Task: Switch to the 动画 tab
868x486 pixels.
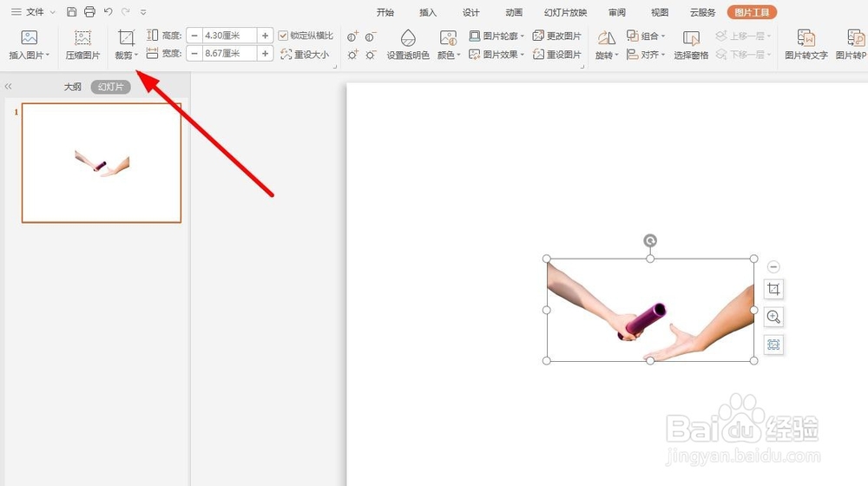Action: point(514,12)
